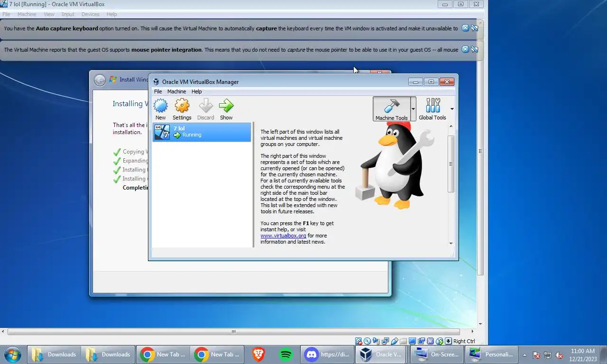This screenshot has width=607, height=364.
Task: Click the CPU virtualization status icon
Action: [x=431, y=341]
